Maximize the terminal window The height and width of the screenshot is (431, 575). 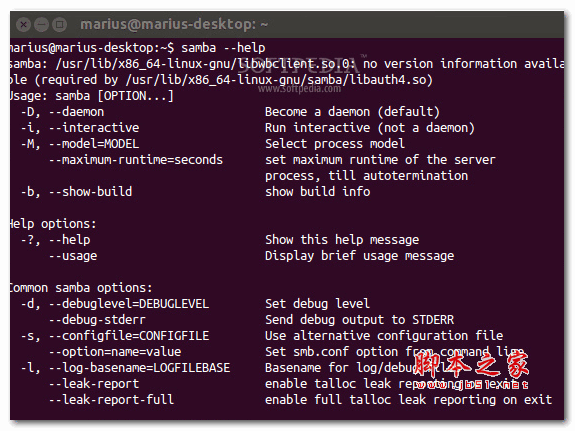[59, 25]
